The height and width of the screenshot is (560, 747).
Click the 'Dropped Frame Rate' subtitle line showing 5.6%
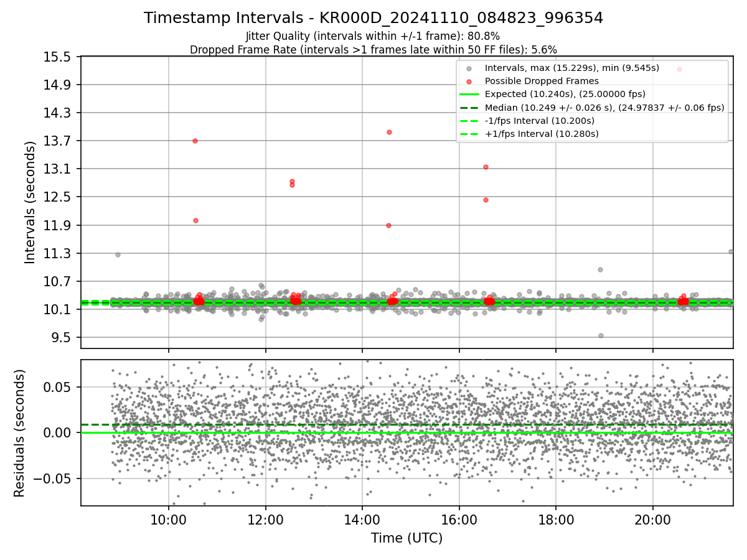point(374,49)
